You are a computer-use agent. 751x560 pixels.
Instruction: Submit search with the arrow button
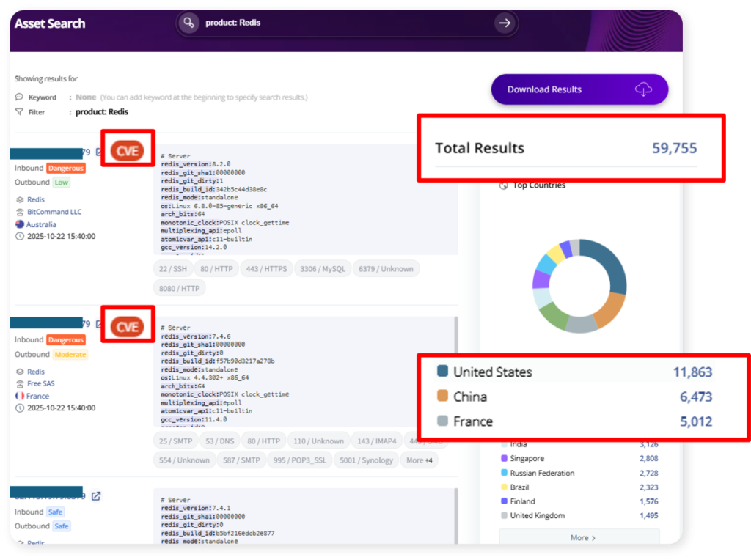click(x=505, y=23)
